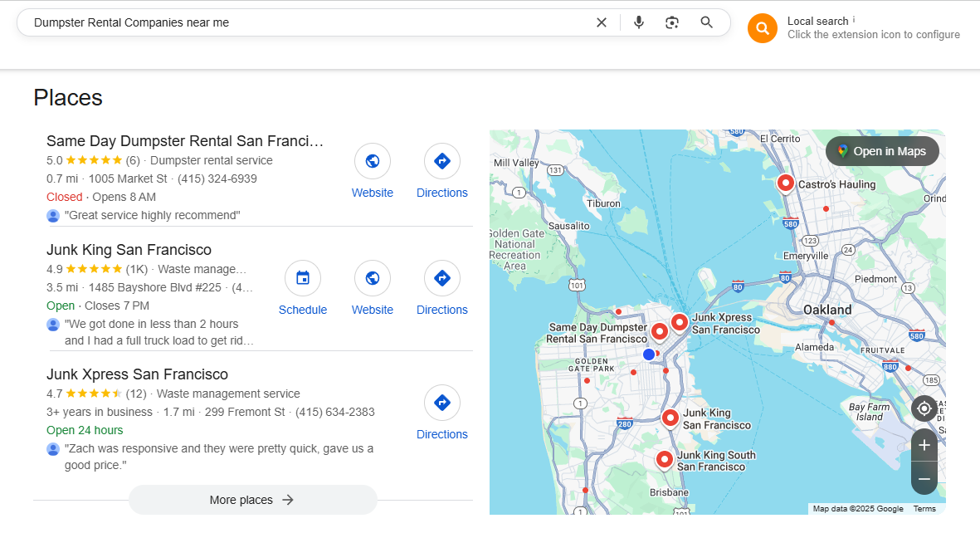Clear the search box text
Image resolution: width=980 pixels, height=533 pixels.
pos(602,22)
